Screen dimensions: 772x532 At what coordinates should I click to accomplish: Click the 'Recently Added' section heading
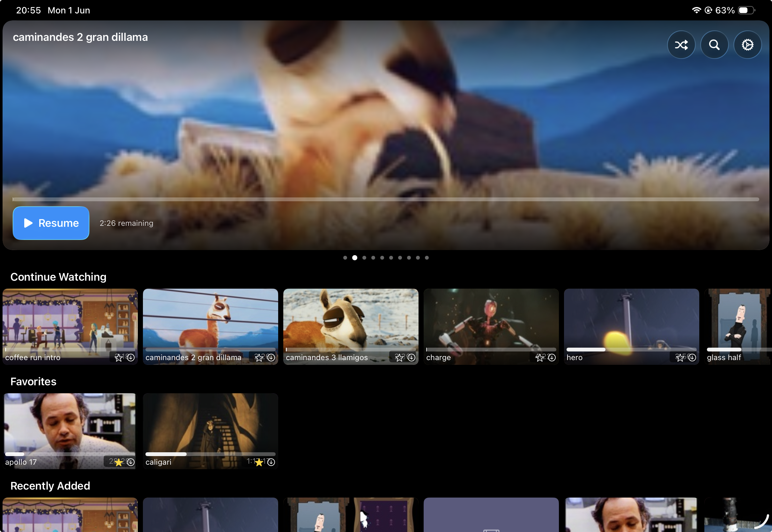point(50,486)
